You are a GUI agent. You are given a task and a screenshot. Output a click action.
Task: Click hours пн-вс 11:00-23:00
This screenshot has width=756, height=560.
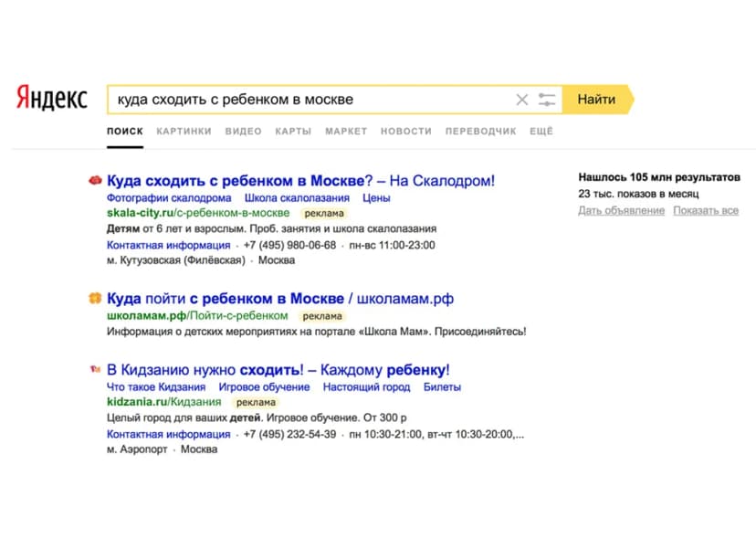click(392, 245)
